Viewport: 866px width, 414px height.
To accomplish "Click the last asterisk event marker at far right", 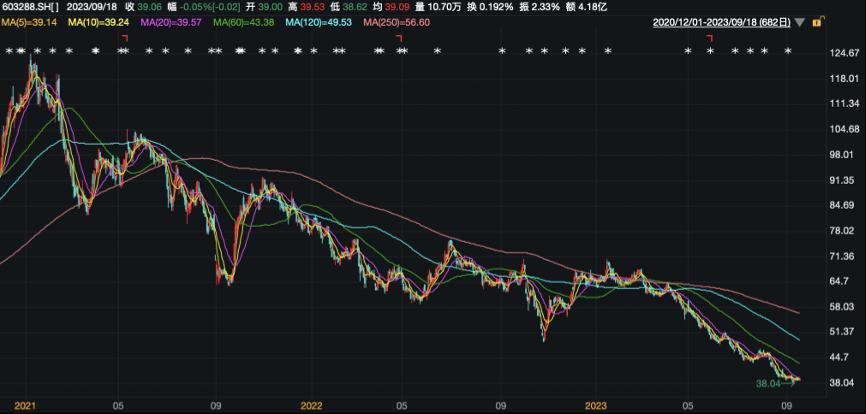I will 788,51.
